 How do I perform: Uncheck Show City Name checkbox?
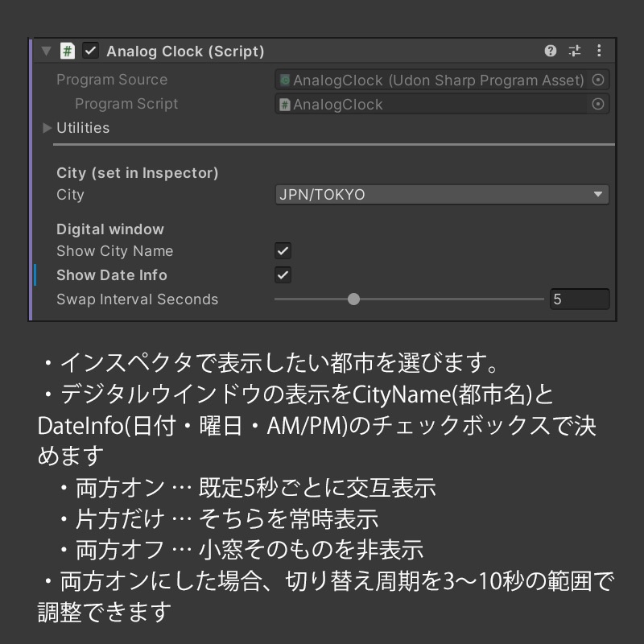pyautogui.click(x=283, y=251)
